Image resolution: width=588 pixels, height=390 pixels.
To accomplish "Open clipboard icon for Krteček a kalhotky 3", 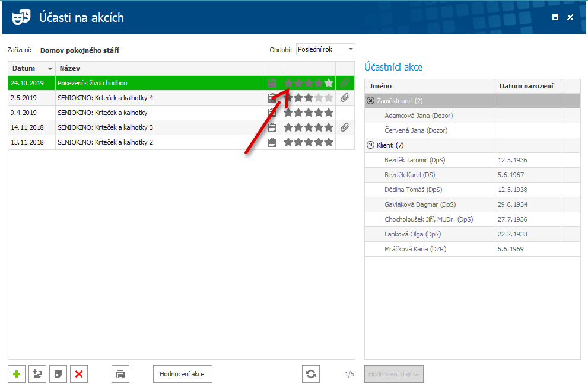I will tap(272, 127).
